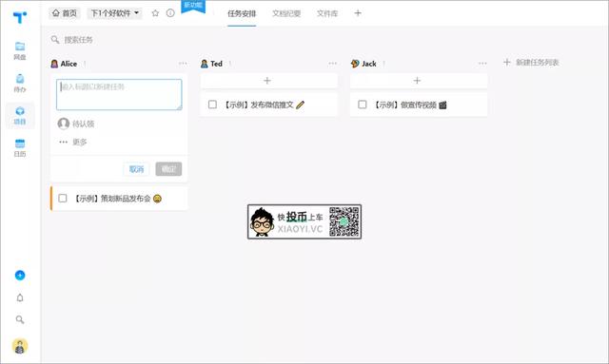609x364 pixels.
Task: Open the user avatar profile
Action: tap(20, 346)
